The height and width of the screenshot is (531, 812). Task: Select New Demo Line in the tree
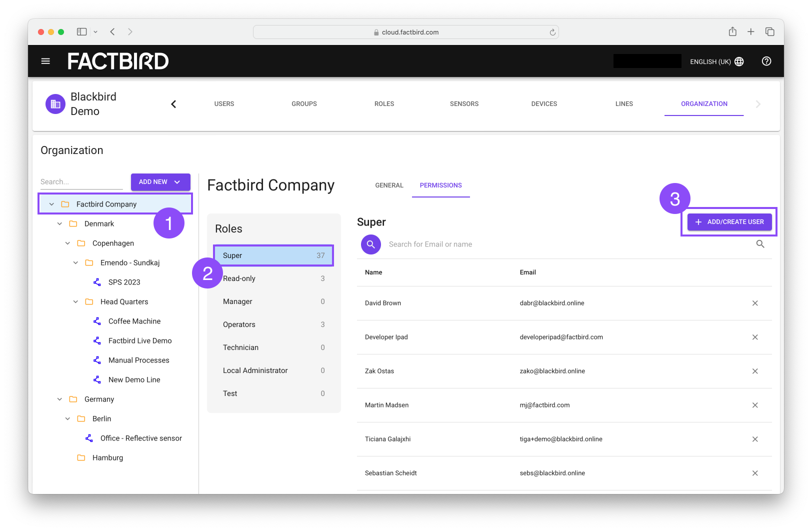(134, 379)
